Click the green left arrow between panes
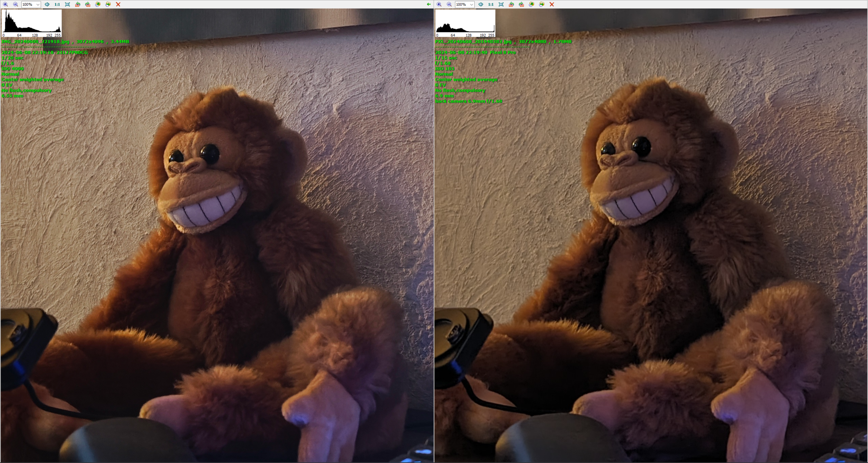The width and height of the screenshot is (868, 463). [429, 5]
